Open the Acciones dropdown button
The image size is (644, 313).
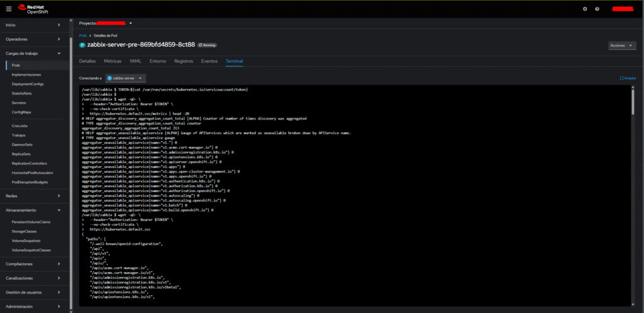[x=622, y=45]
